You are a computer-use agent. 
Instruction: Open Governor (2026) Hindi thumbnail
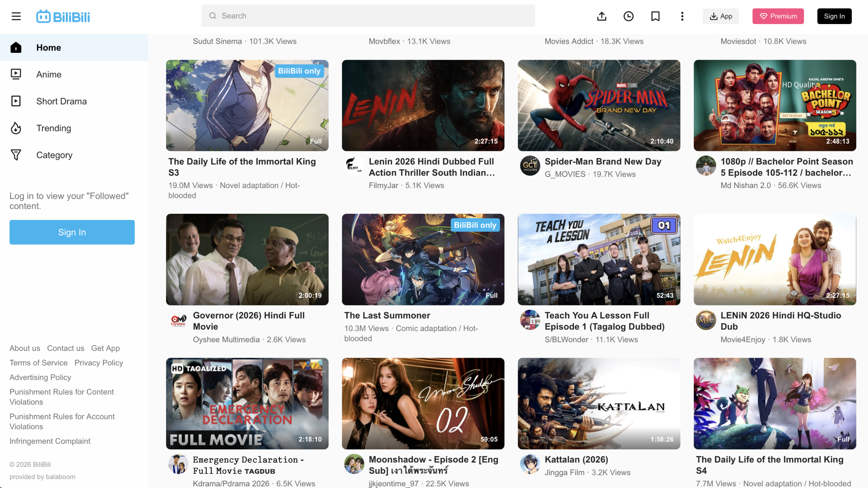pos(247,260)
